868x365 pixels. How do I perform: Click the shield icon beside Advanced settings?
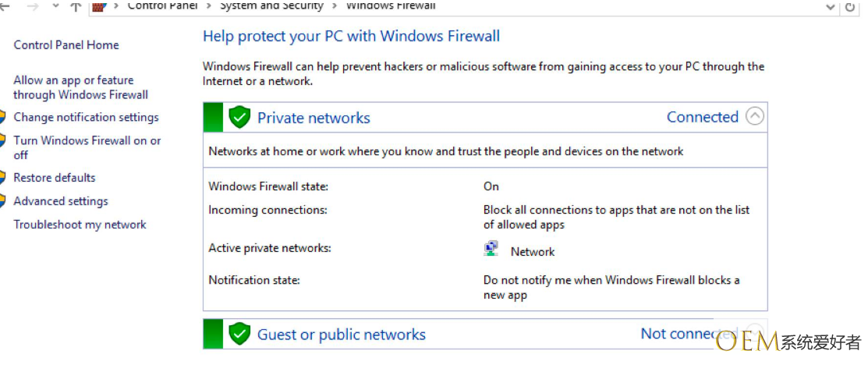pyautogui.click(x=3, y=201)
